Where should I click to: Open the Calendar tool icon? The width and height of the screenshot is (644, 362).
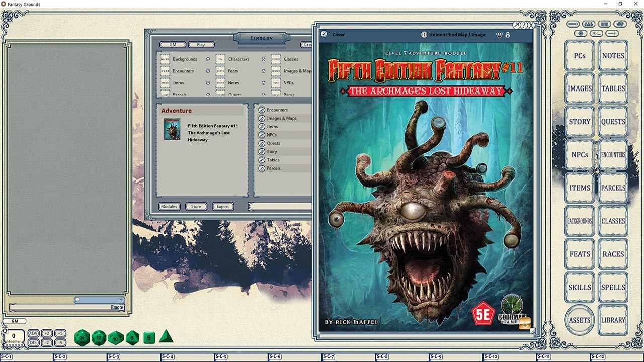point(604,24)
